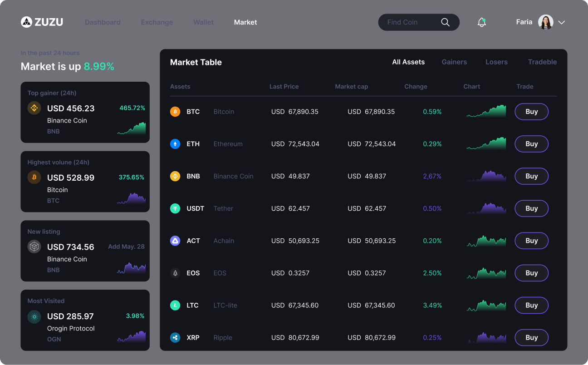The width and height of the screenshot is (588, 365).
Task: Click the Bitcoin coin icon in table
Action: [x=175, y=112]
